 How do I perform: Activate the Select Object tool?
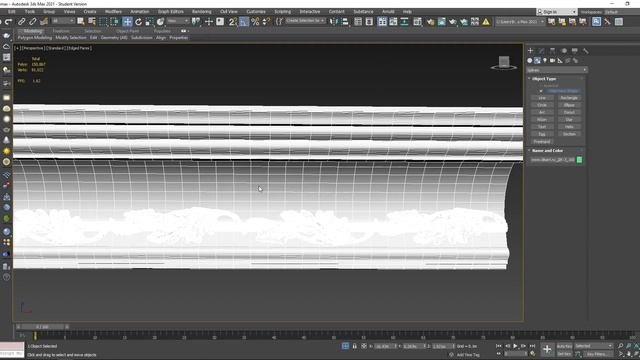click(x=81, y=22)
